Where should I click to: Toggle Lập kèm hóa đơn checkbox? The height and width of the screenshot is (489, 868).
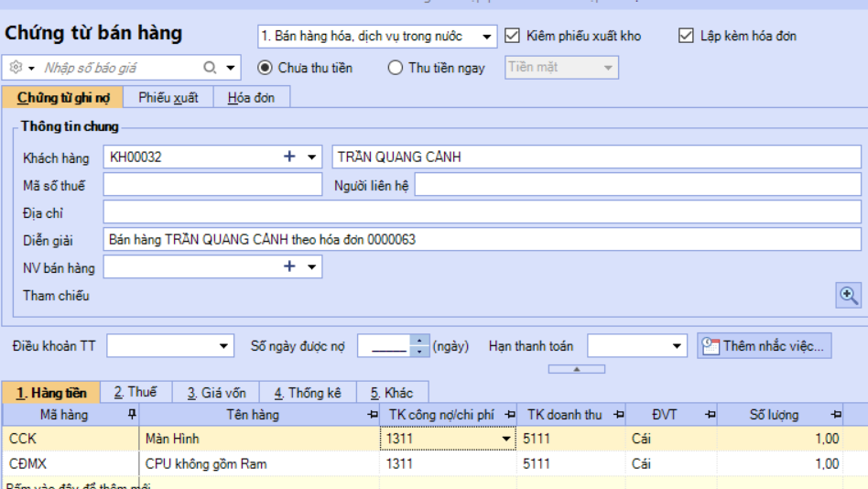(686, 36)
